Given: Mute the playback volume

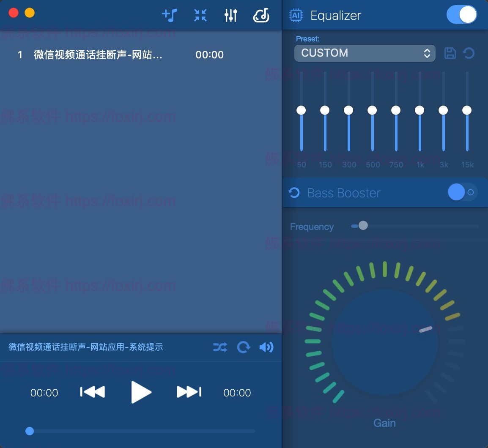Looking at the screenshot, I should [267, 347].
